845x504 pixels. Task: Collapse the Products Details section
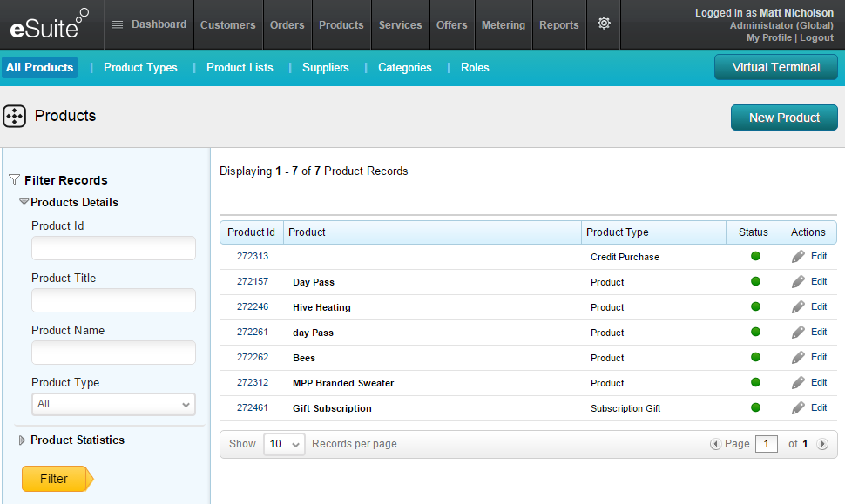click(24, 202)
